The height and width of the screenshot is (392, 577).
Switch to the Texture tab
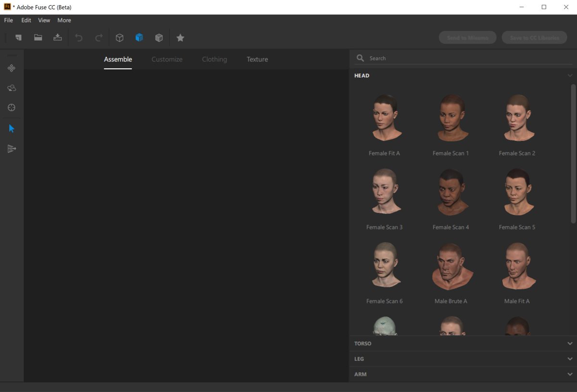pyautogui.click(x=257, y=59)
